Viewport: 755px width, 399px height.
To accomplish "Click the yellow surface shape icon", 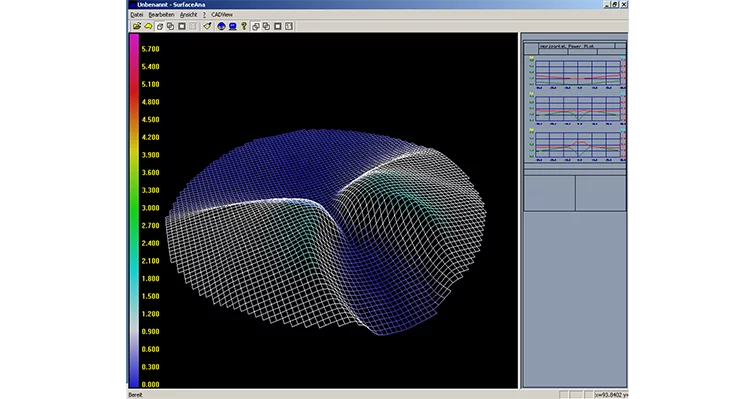I will pos(148,26).
